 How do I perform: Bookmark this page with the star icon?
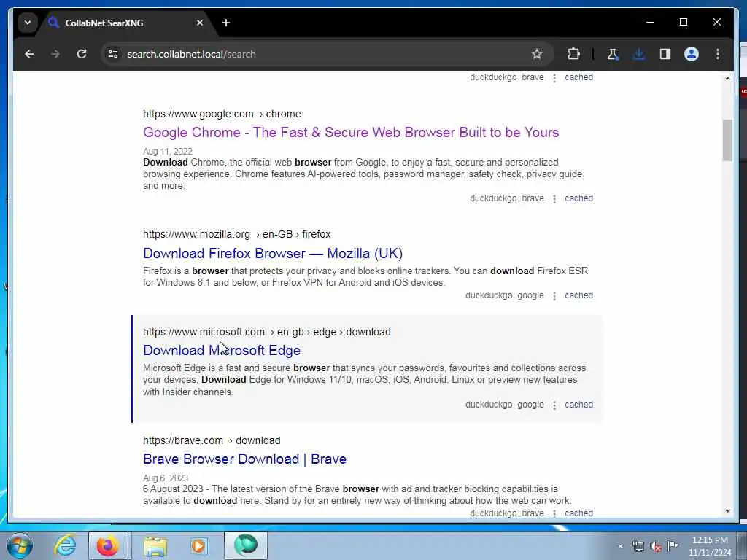(537, 54)
